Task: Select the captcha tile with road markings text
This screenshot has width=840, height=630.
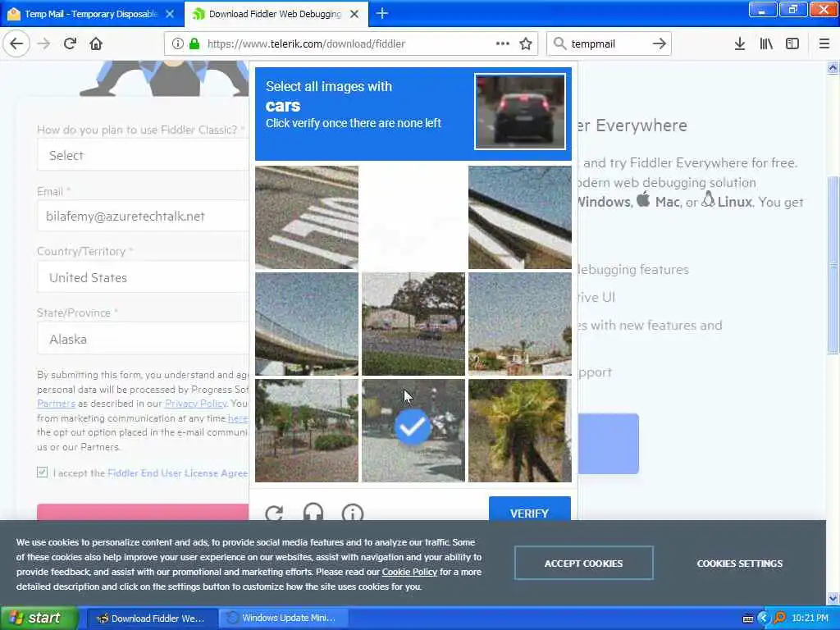Action: point(307,217)
